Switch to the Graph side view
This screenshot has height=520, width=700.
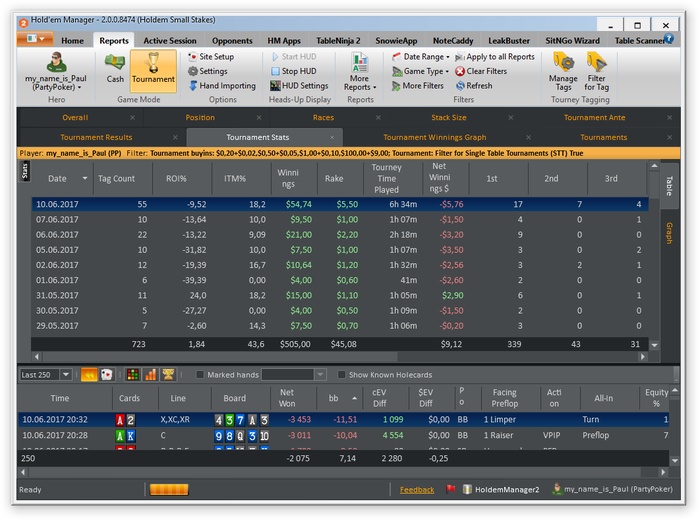[669, 233]
